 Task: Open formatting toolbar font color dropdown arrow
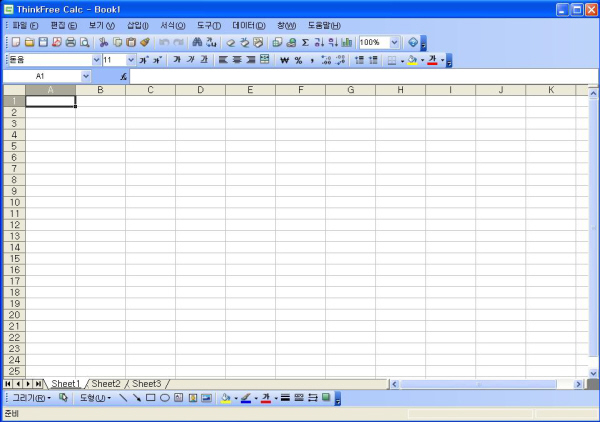tap(443, 60)
